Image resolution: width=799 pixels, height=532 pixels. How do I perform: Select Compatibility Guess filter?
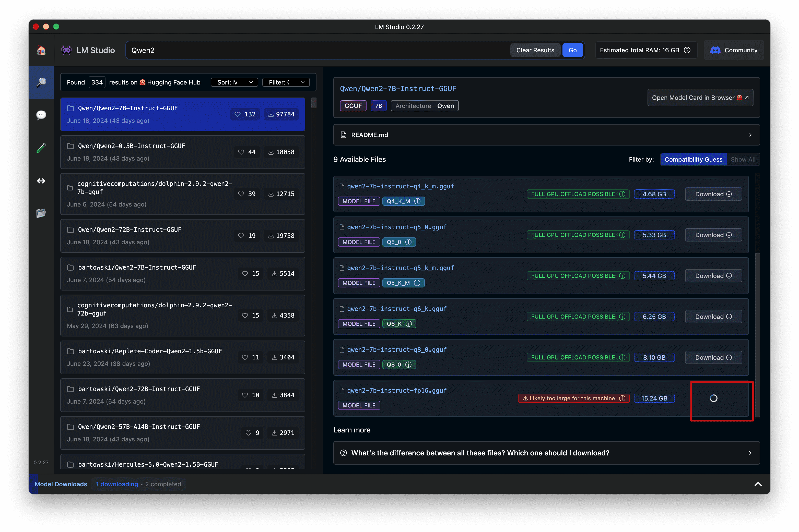(694, 160)
